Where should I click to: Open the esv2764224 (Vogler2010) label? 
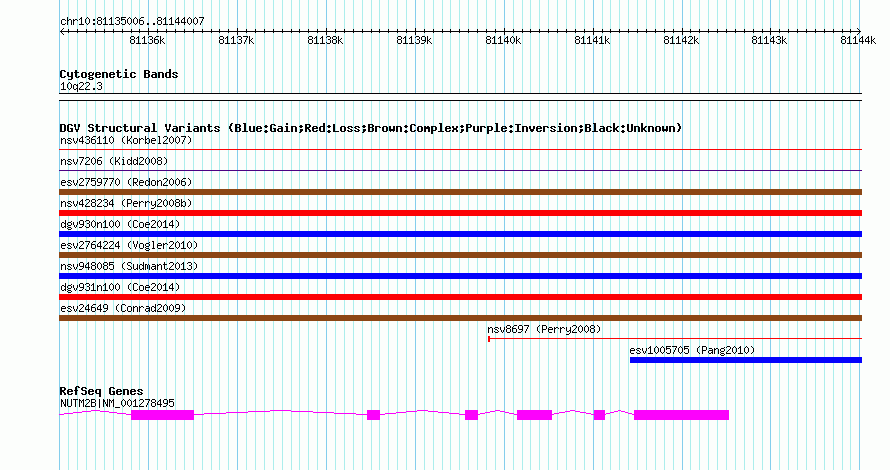(129, 245)
